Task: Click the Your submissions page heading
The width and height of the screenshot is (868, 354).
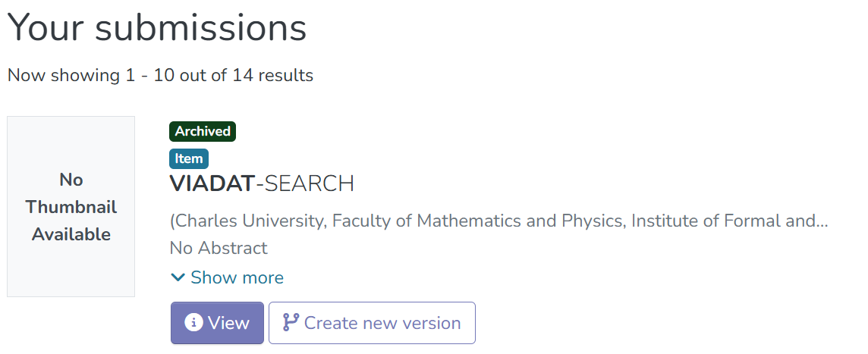Action: point(157,27)
